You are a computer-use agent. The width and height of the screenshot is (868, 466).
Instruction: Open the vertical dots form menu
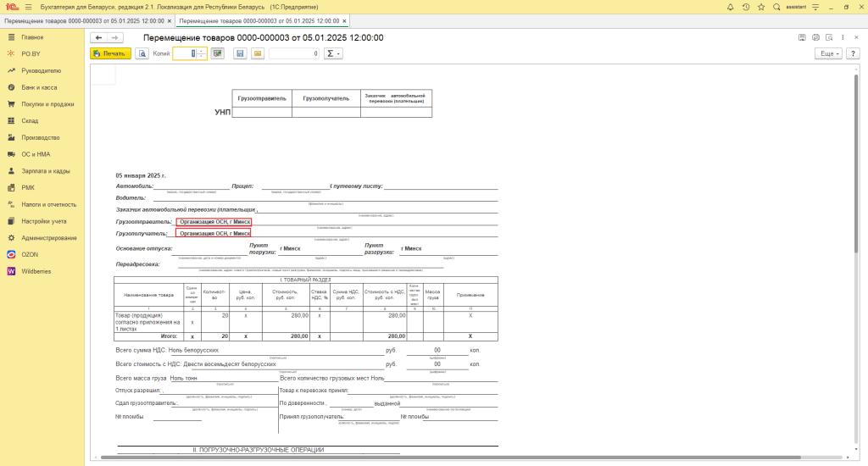click(843, 37)
